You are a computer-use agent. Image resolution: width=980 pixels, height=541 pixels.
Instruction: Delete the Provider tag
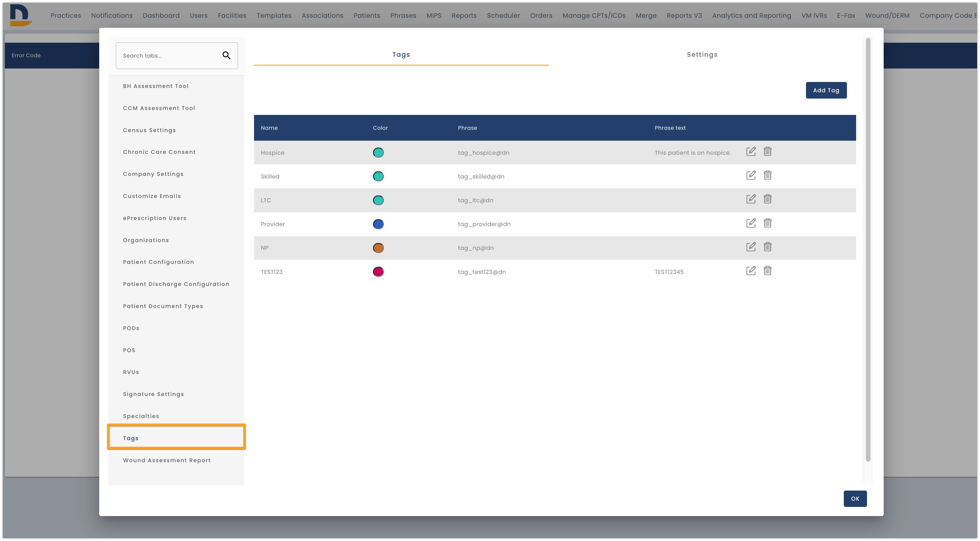[767, 223]
